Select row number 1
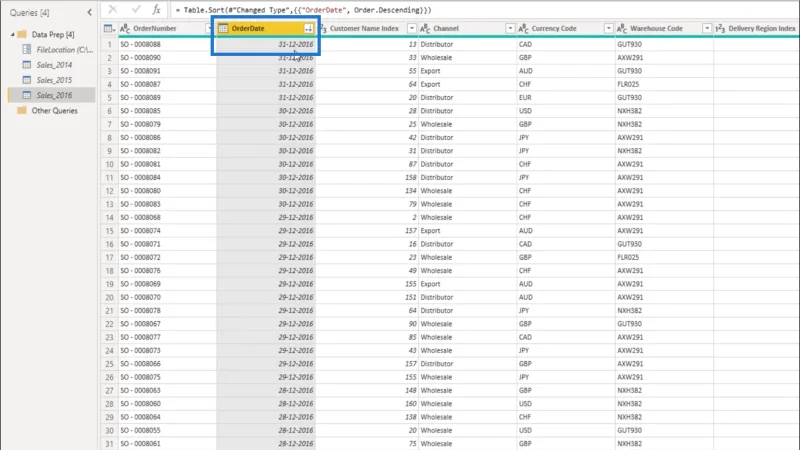The width and height of the screenshot is (800, 450). [109, 44]
